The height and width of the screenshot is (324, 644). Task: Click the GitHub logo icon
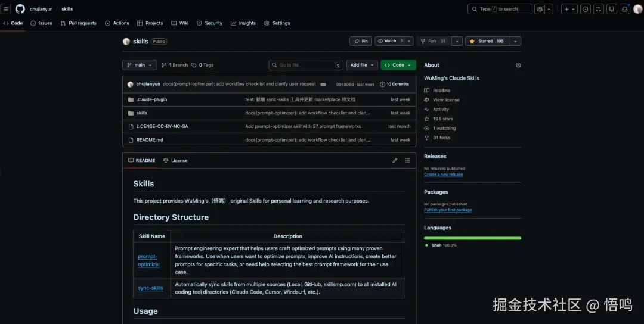(20, 9)
